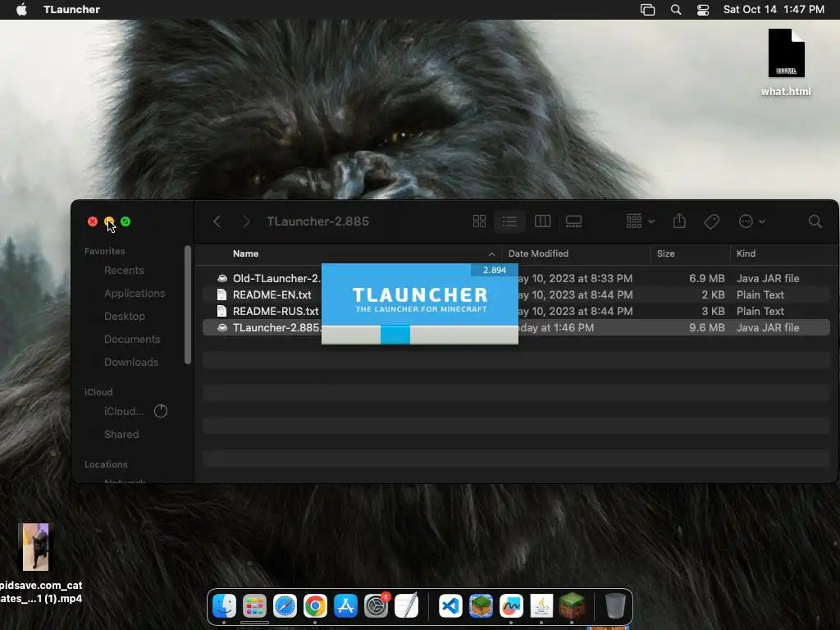Switch Finder to icon view
Image resolution: width=840 pixels, height=630 pixels.
[479, 221]
